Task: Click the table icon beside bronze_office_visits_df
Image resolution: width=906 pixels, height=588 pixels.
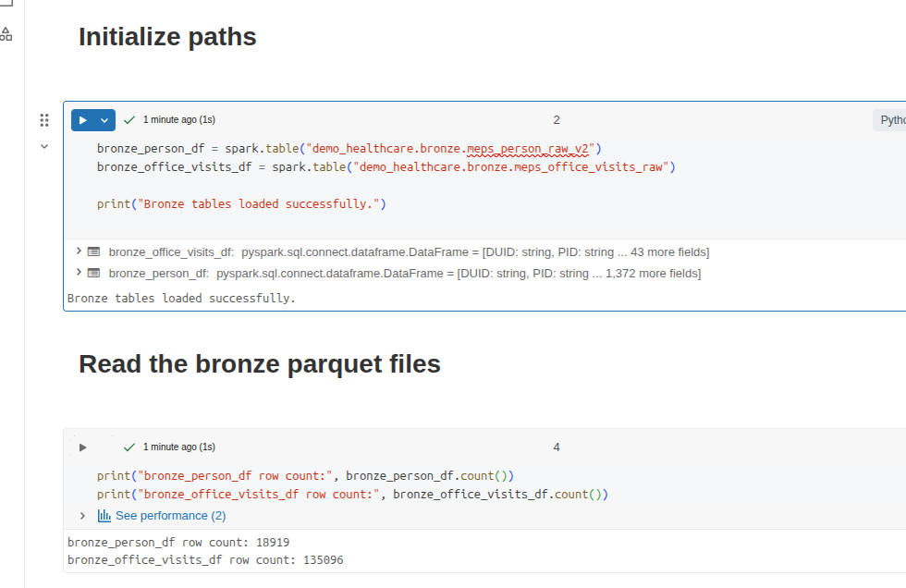Action: click(x=94, y=251)
